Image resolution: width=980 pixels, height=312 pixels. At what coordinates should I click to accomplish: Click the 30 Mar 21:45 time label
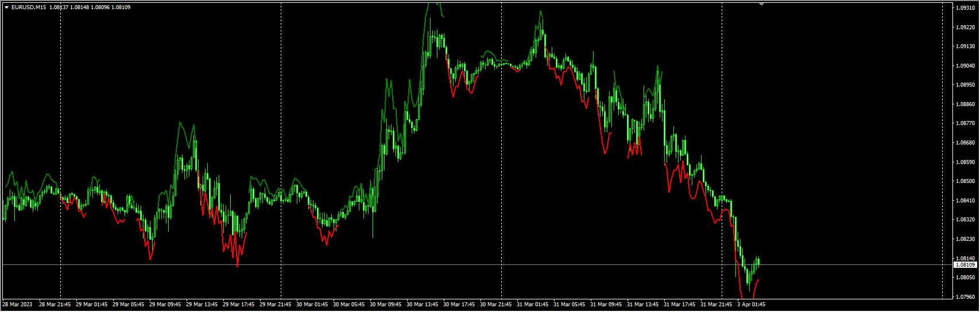(x=496, y=305)
